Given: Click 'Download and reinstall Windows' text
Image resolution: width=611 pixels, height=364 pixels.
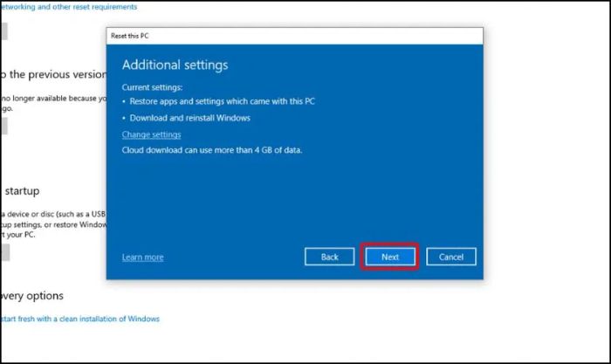Looking at the screenshot, I should [189, 118].
